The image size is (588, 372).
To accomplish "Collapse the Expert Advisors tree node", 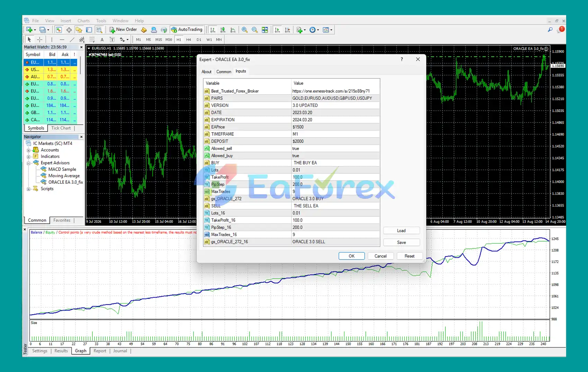I will (29, 163).
